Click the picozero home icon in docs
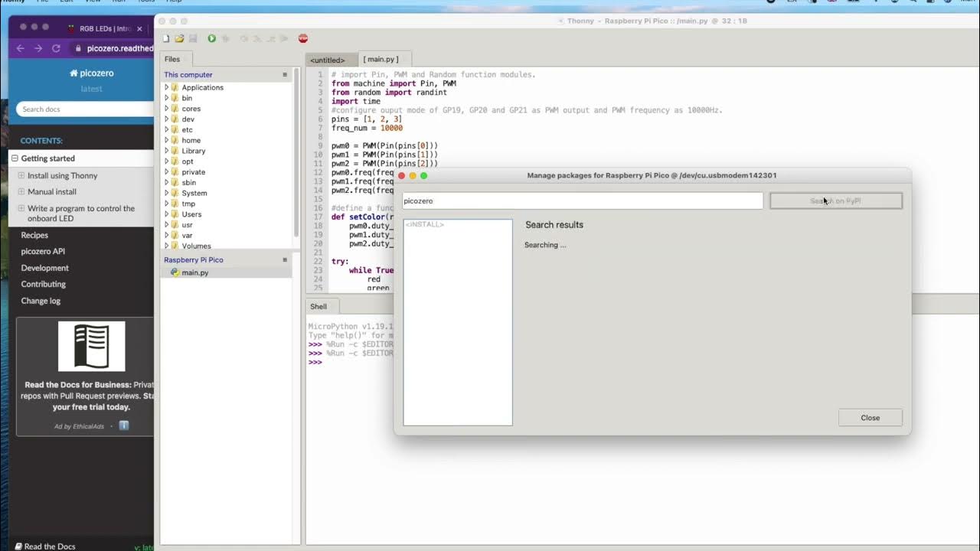Image resolution: width=980 pixels, height=551 pixels. (x=73, y=73)
